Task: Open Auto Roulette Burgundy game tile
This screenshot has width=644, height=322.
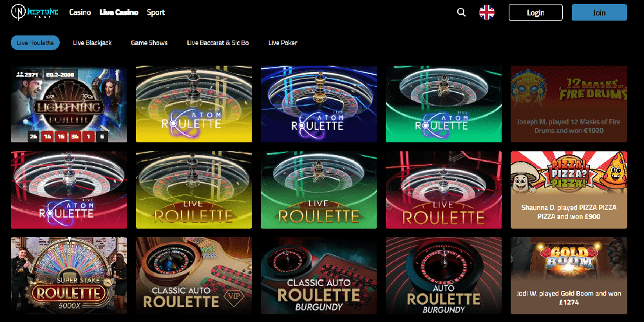Action: [444, 275]
